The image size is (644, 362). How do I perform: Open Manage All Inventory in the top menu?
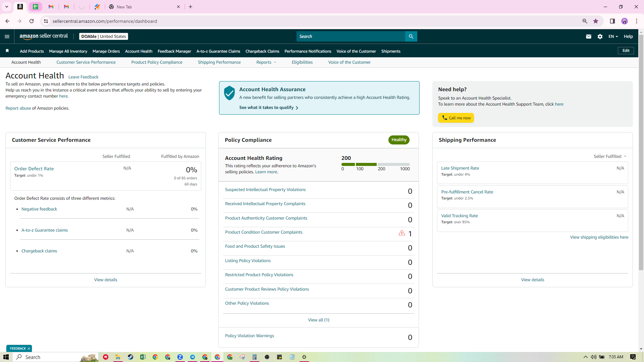[68, 51]
